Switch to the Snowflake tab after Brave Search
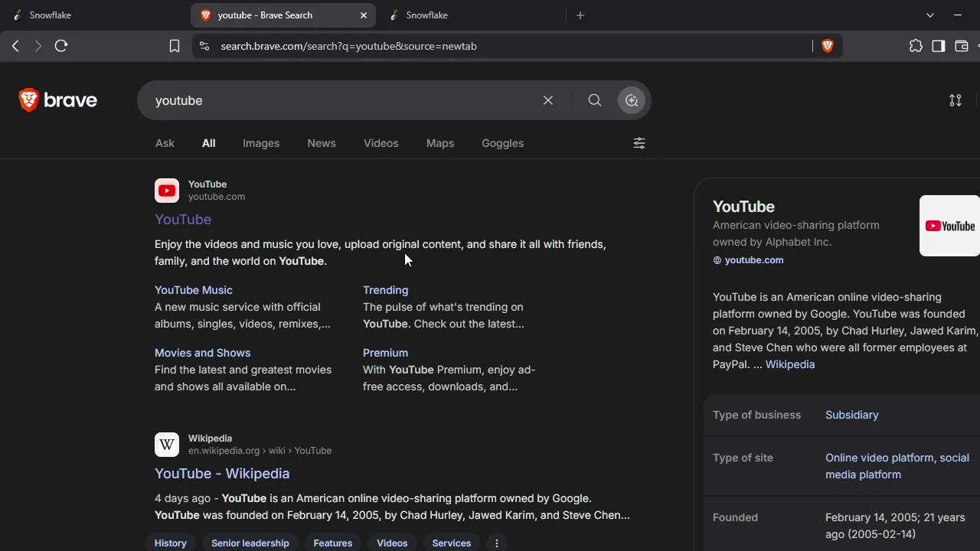The height and width of the screenshot is (551, 980). [472, 15]
